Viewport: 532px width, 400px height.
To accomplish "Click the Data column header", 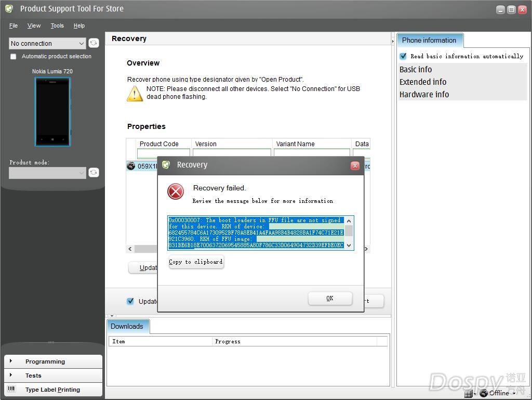I will pos(361,144).
